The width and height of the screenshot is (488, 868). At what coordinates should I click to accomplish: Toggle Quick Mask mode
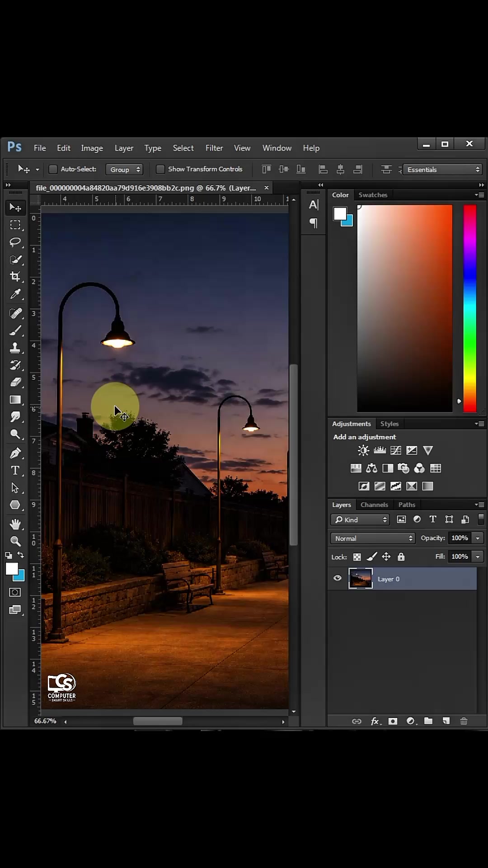tap(15, 592)
